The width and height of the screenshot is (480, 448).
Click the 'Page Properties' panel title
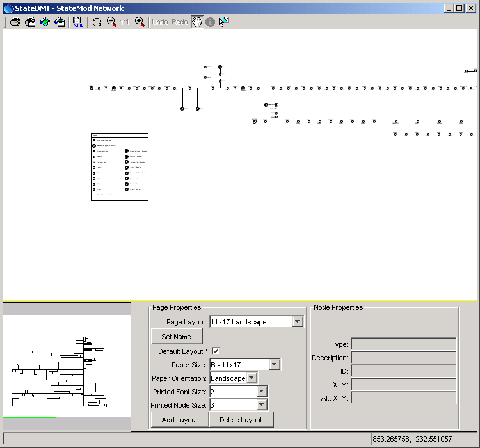177,307
